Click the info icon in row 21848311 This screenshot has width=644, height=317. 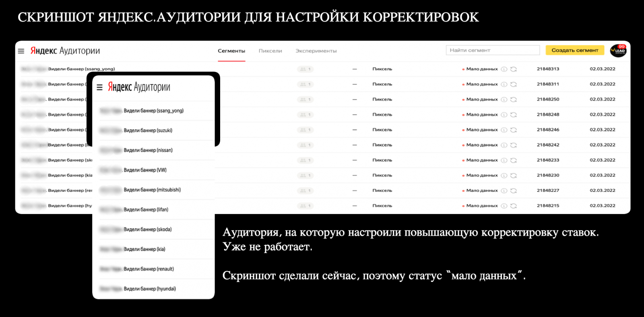(504, 84)
